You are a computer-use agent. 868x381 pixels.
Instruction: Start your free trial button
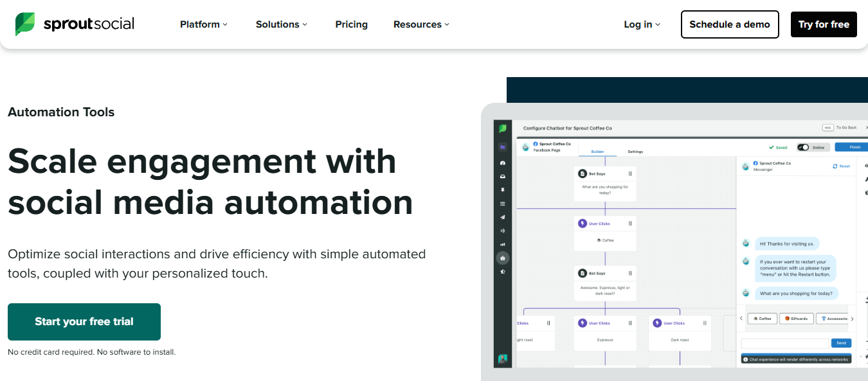click(x=84, y=322)
